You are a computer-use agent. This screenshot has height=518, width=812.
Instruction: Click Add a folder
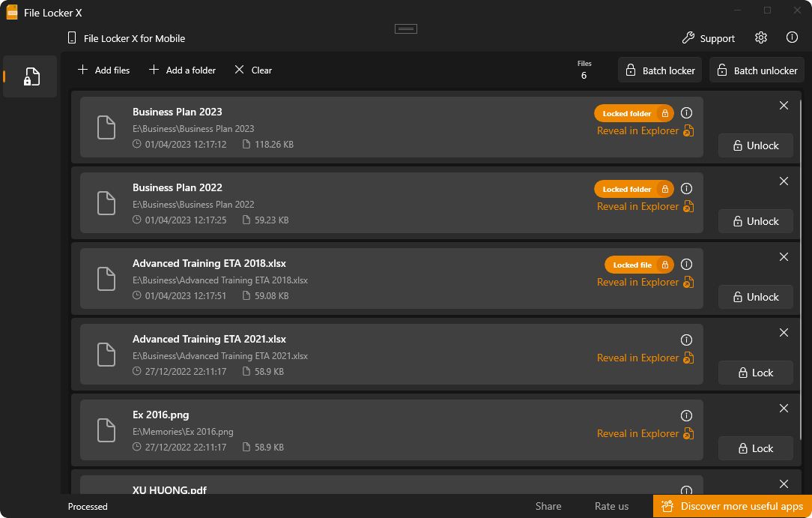(x=182, y=70)
